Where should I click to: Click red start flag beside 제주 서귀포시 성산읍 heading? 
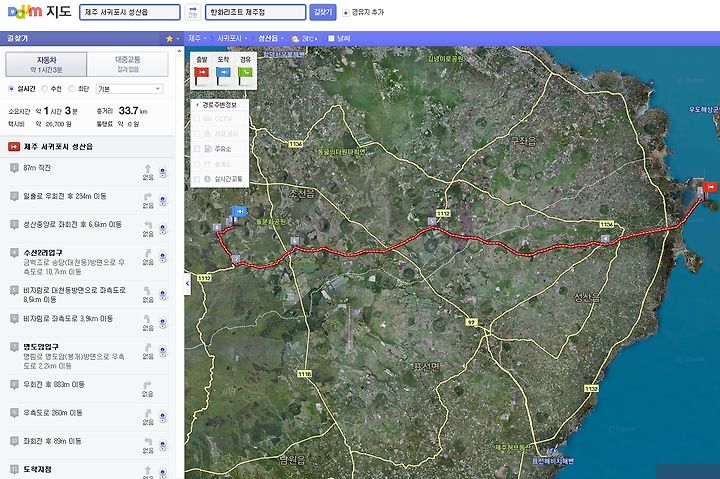(x=14, y=147)
